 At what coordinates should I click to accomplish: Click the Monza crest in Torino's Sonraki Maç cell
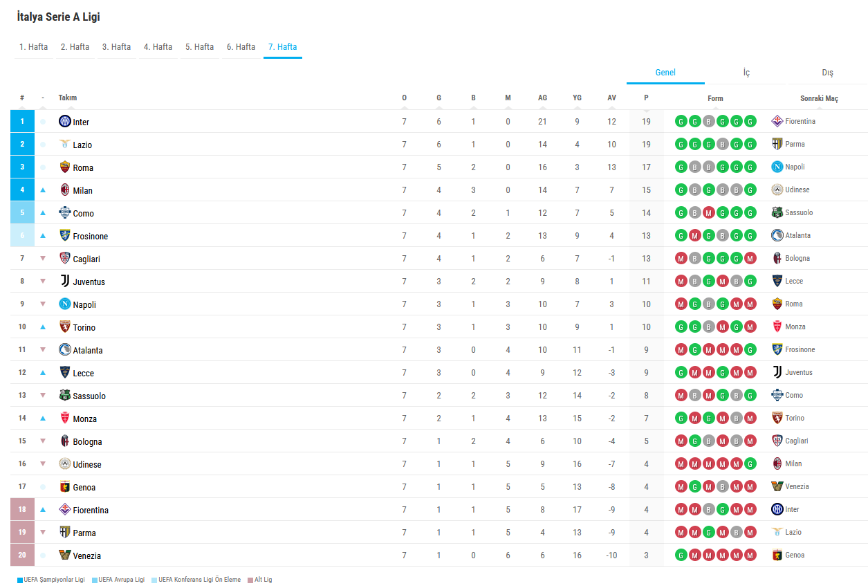(x=777, y=327)
